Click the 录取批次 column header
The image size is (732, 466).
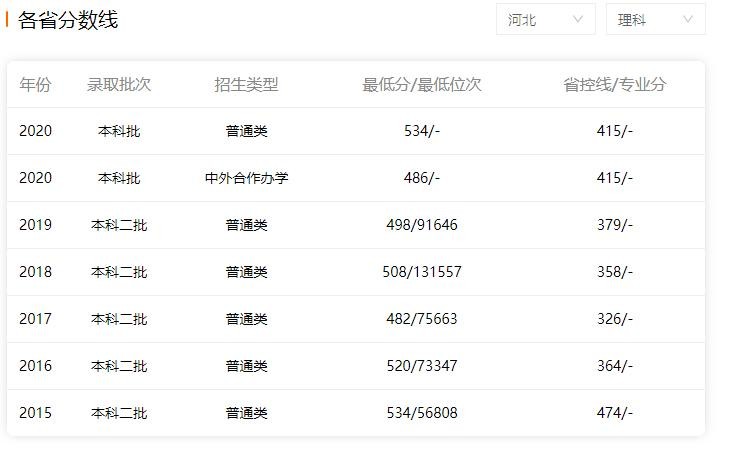tap(119, 85)
